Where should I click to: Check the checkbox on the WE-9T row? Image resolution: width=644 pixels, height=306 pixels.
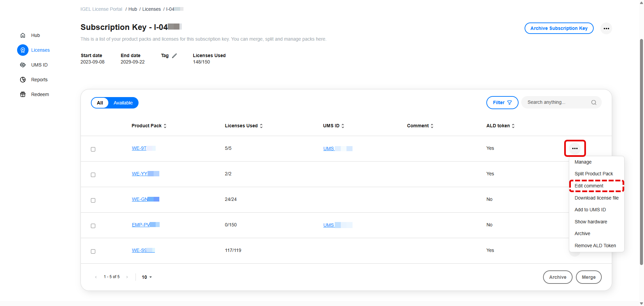(x=93, y=149)
